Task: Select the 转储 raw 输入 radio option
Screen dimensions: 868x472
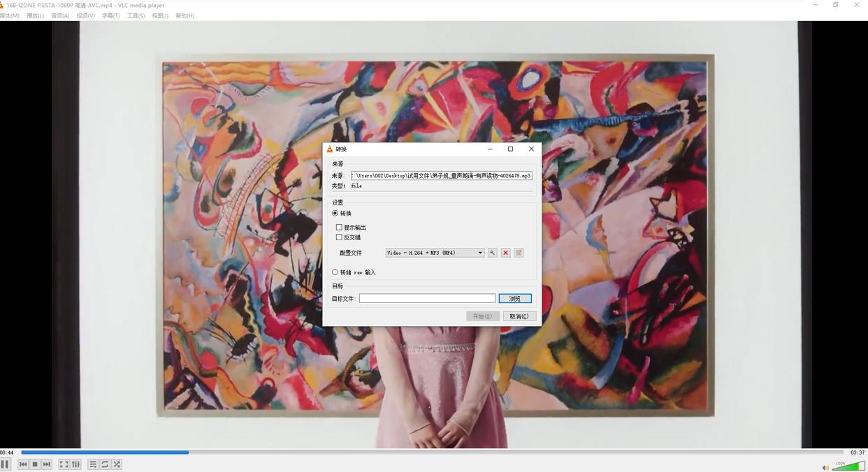Action: coord(335,272)
